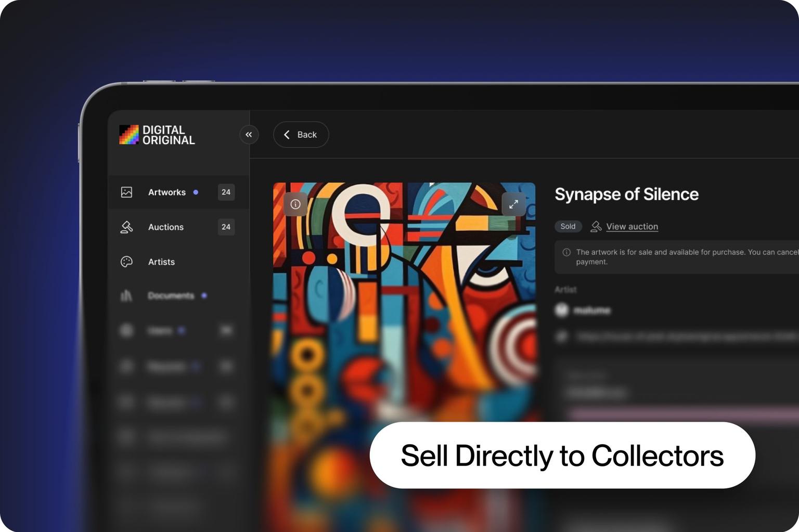Click the Documents icon in sidebar
Image resolution: width=799 pixels, height=532 pixels.
pyautogui.click(x=126, y=296)
